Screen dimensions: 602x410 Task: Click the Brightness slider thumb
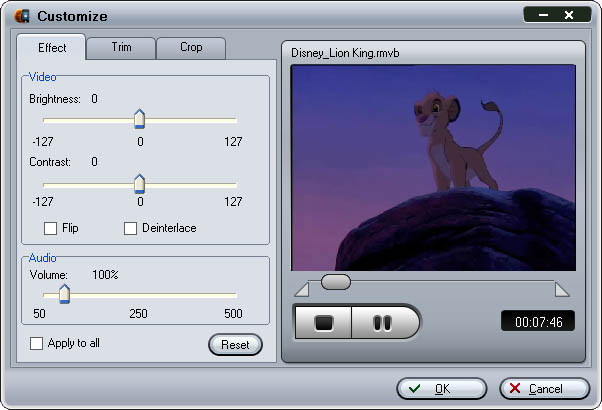tap(139, 119)
